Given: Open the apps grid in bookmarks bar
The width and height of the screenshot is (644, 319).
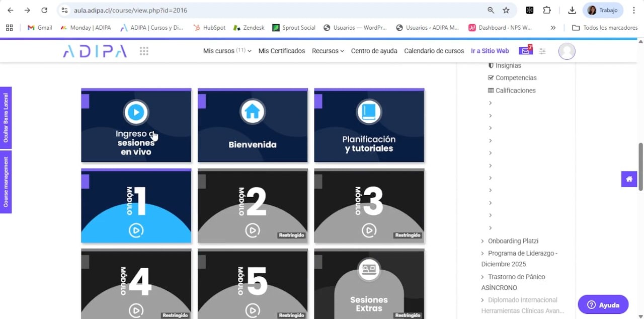Looking at the screenshot, I should tap(9, 28).
